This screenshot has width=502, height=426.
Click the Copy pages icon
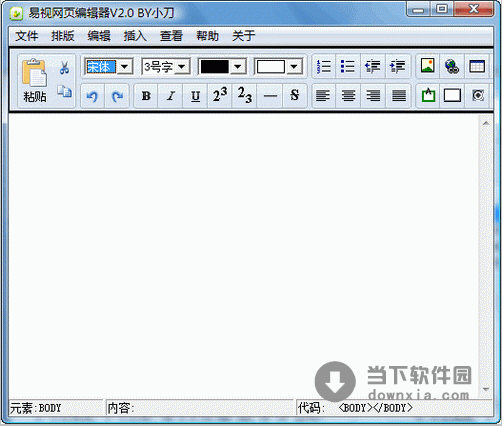[64, 91]
